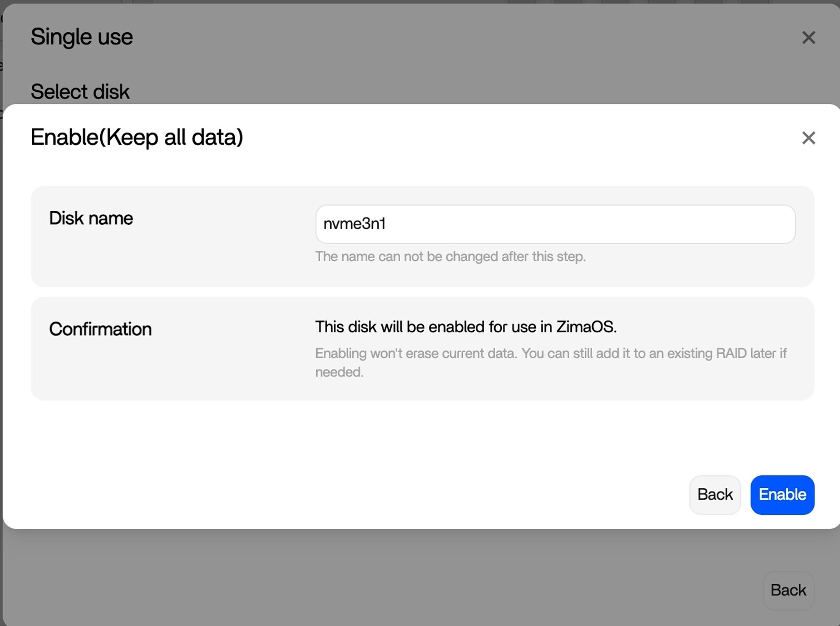Screen dimensions: 840x626
Task: Click the ZimaOS enable confirmation sentence
Action: pos(465,327)
